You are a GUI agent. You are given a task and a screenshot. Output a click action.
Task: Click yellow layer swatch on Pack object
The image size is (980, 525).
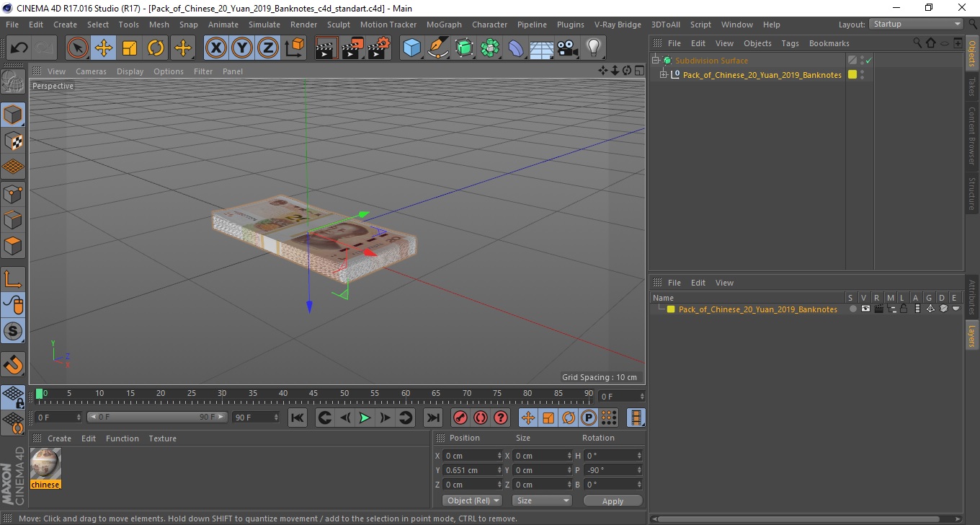point(852,75)
